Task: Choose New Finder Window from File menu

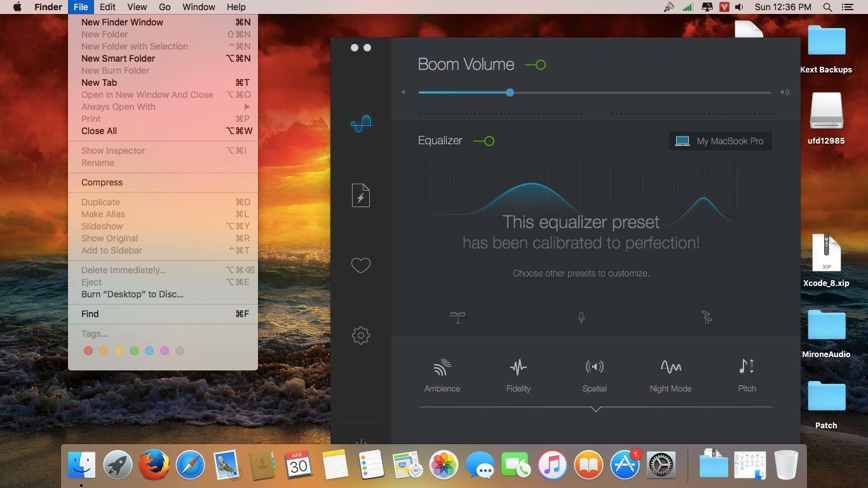Action: point(163,22)
